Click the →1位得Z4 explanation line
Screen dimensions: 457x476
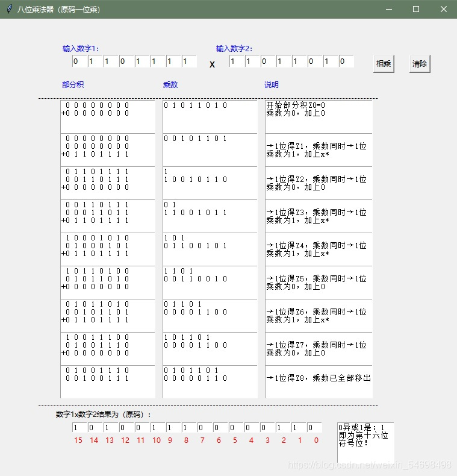click(x=317, y=245)
